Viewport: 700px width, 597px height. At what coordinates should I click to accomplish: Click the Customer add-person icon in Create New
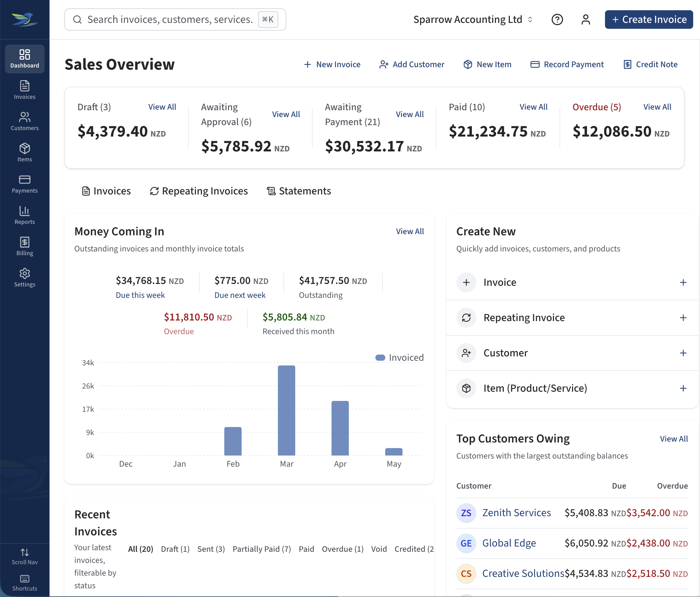(466, 353)
